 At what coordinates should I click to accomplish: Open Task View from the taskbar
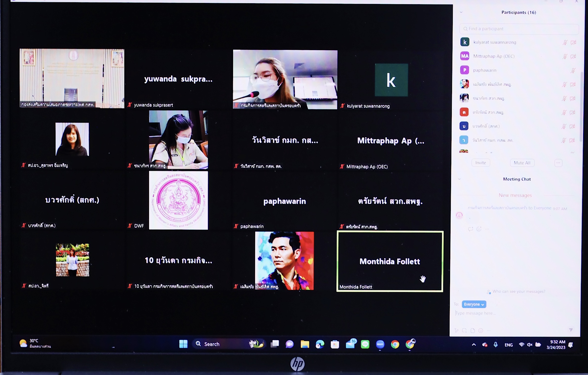click(x=275, y=344)
